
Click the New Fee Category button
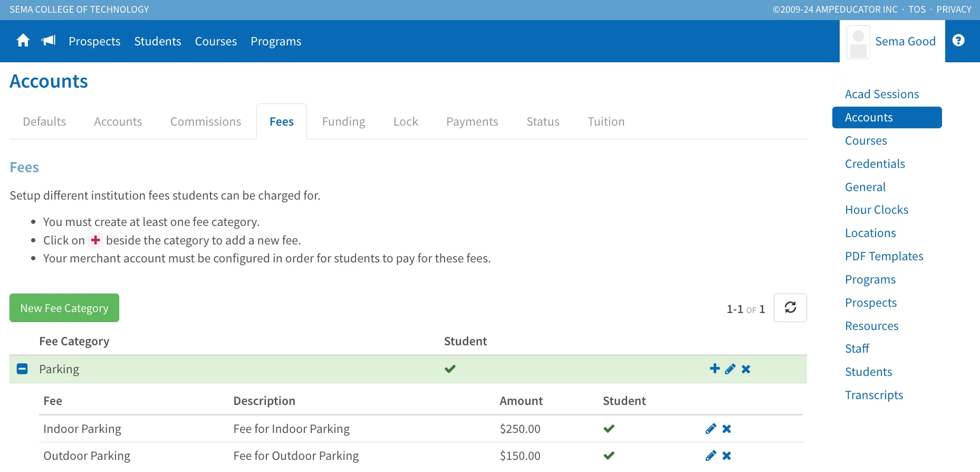(64, 308)
